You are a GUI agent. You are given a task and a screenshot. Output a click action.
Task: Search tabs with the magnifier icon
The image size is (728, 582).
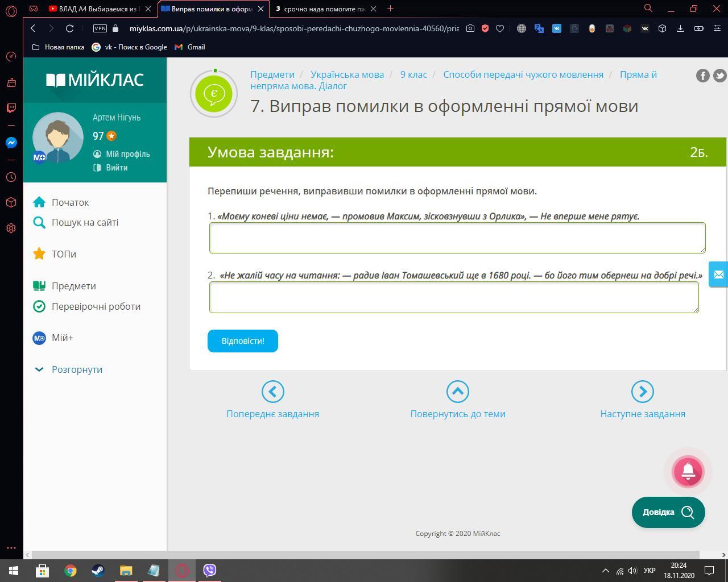click(x=648, y=9)
